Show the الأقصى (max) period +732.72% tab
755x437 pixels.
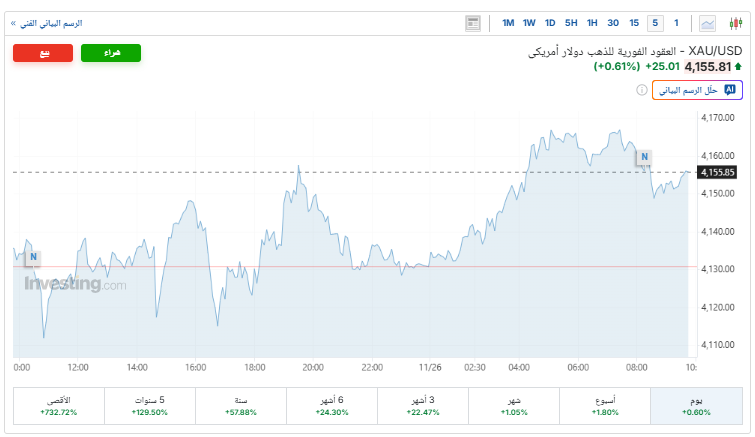(x=57, y=405)
